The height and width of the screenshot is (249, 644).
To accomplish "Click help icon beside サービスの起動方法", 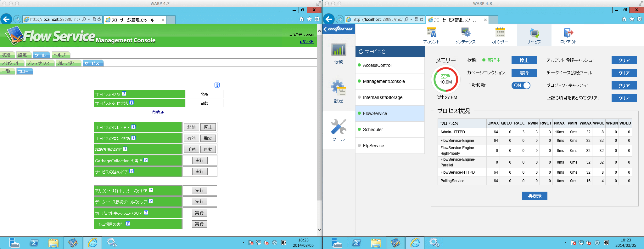I will [132, 102].
